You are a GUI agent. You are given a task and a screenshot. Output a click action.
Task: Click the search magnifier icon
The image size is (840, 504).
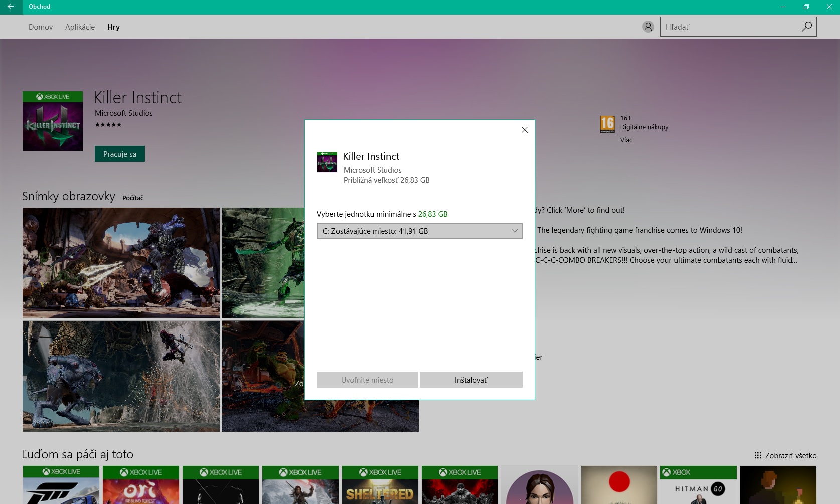coord(806,27)
